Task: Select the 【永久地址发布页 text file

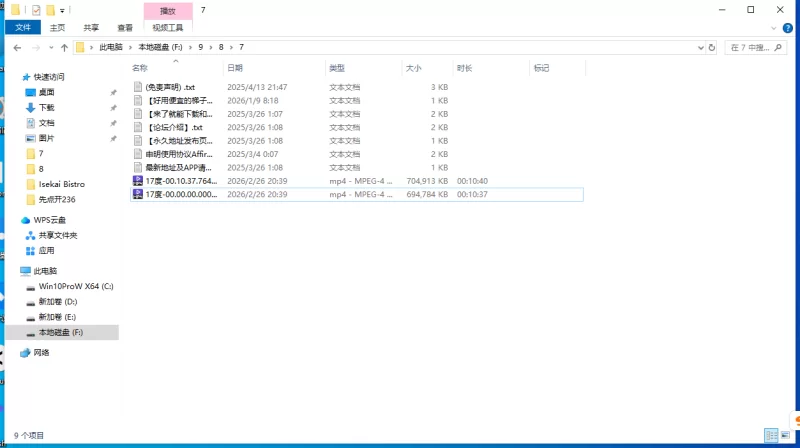Action: [x=179, y=141]
